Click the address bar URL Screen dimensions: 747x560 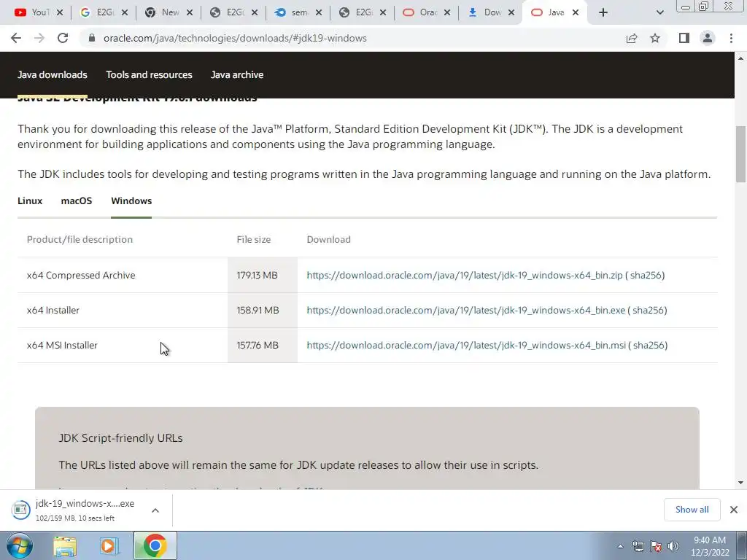[235, 38]
